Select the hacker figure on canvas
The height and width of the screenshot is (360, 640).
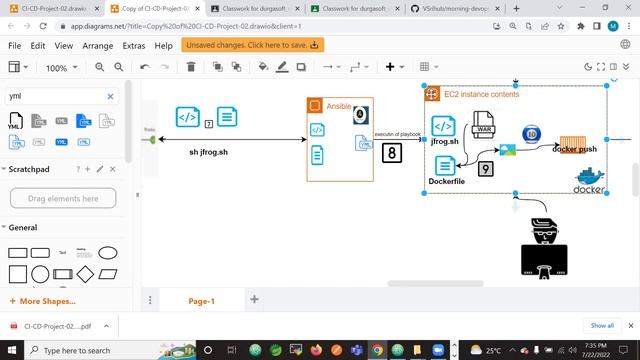544,249
